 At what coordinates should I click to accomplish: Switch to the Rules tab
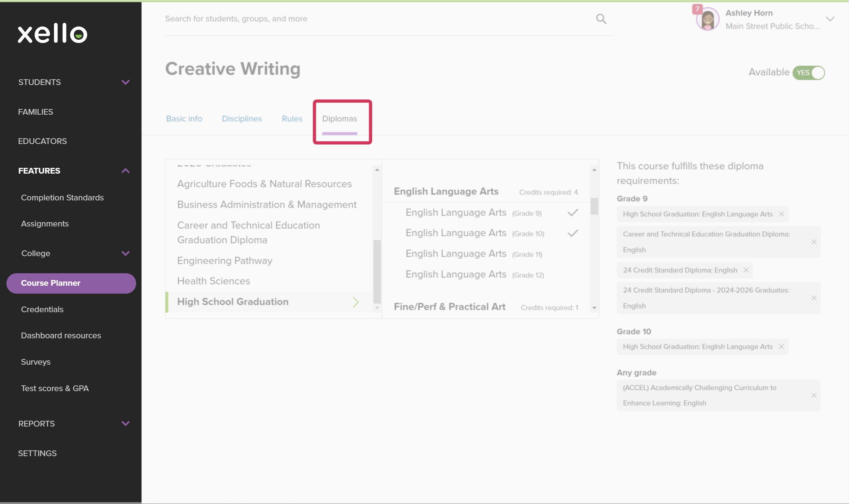coord(292,119)
